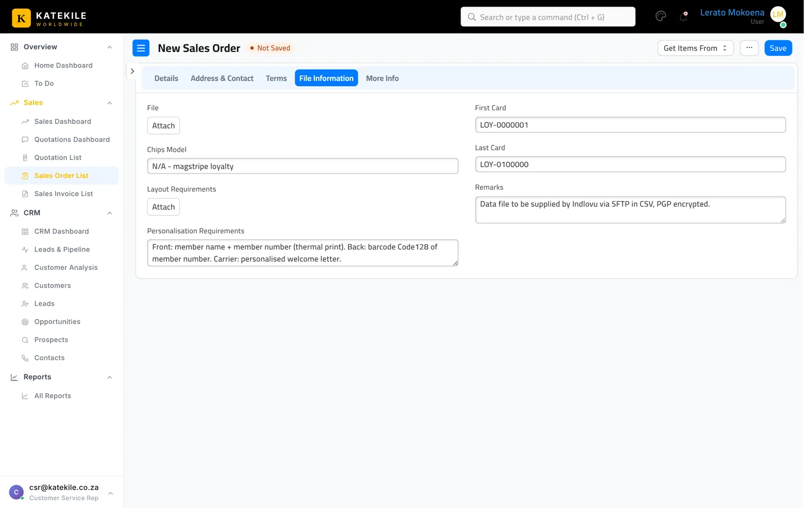Attach a file under File
Viewport: 812px width, 508px height.
[163, 125]
